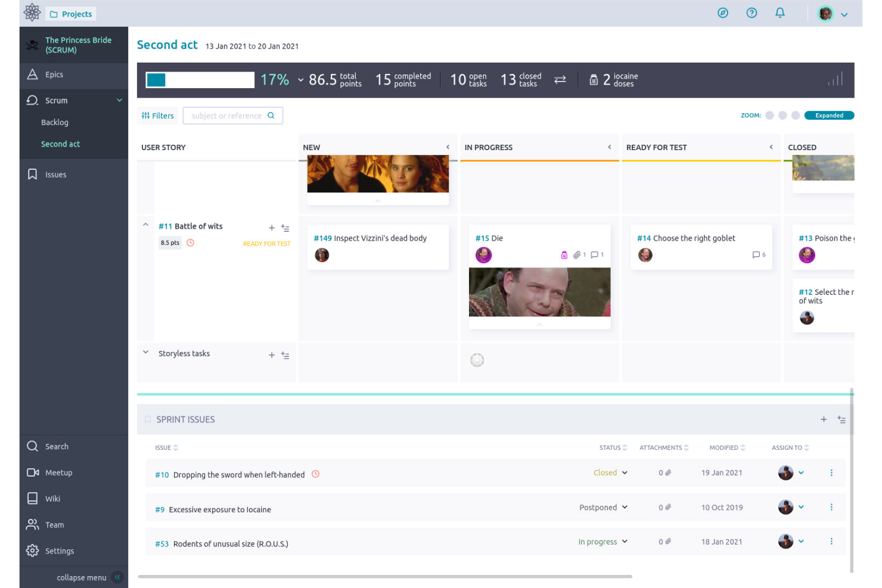Image resolution: width=882 pixels, height=588 pixels.
Task: Open options menu for issue #53
Action: point(831,542)
